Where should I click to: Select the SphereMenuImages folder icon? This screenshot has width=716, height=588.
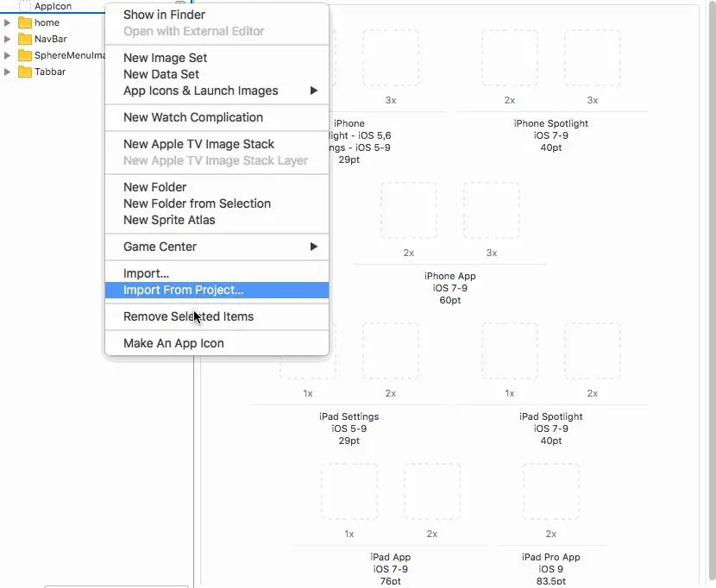(25, 55)
